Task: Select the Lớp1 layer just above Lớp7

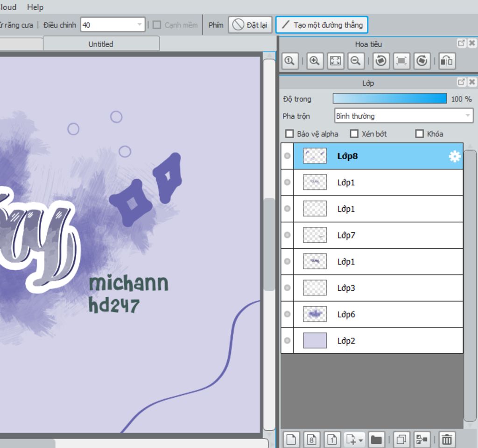Action: (x=378, y=209)
